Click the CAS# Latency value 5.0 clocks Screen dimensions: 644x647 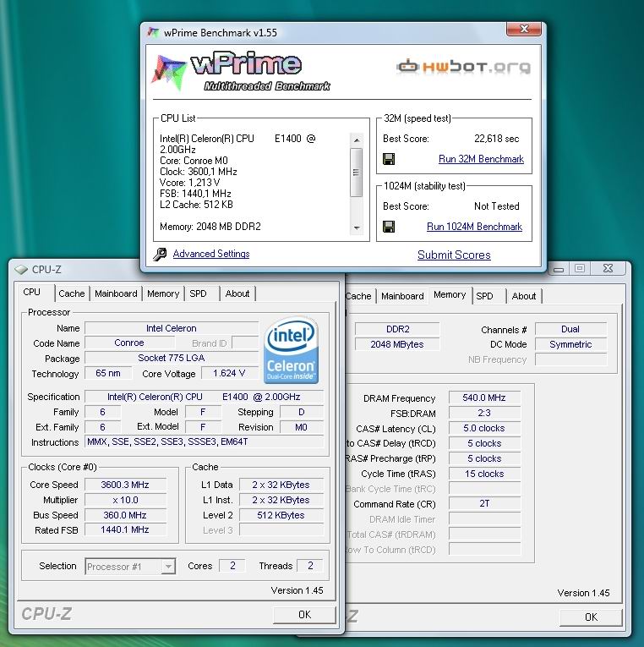pos(484,428)
